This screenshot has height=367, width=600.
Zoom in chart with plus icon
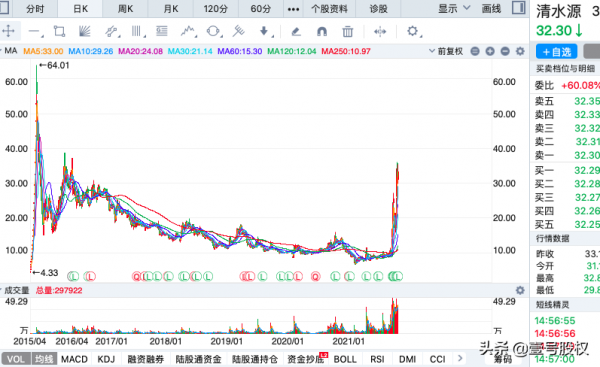(x=490, y=51)
